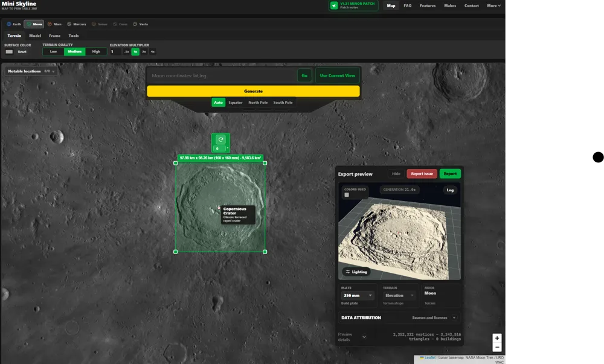The width and height of the screenshot is (604, 364).
Task: Click the Venus planet icon
Action: (x=94, y=24)
